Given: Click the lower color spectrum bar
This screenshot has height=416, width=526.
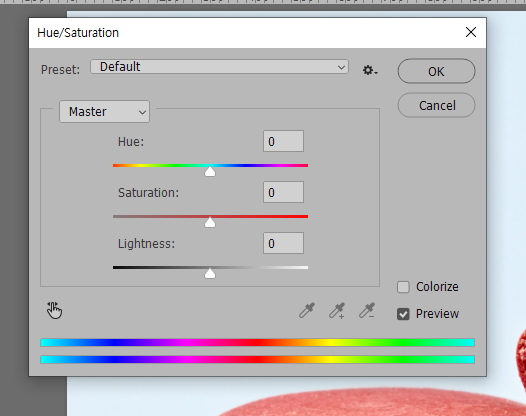Looking at the screenshot, I should point(257,360).
